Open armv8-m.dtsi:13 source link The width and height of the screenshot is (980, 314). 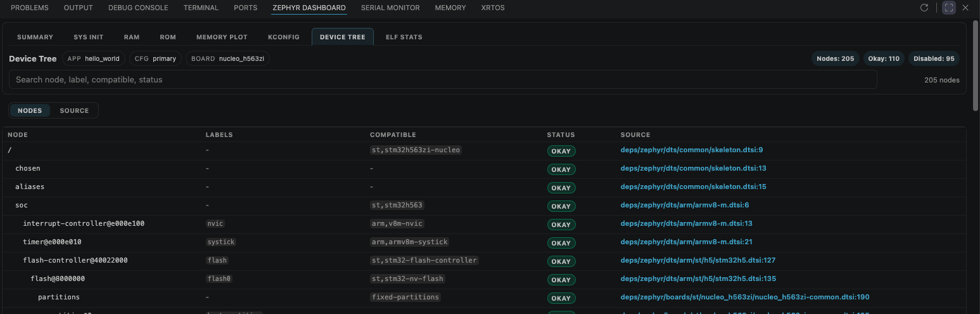click(687, 223)
